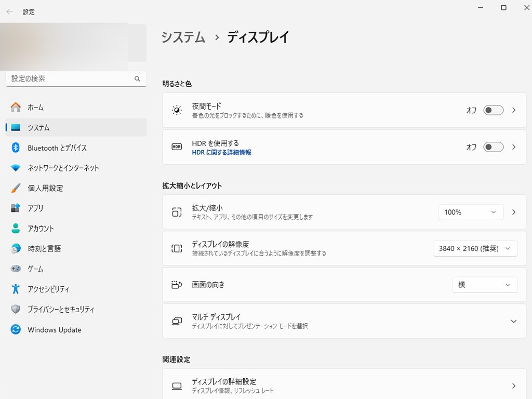Click the ゲーム controller icon
The image size is (532, 399).
point(16,269)
